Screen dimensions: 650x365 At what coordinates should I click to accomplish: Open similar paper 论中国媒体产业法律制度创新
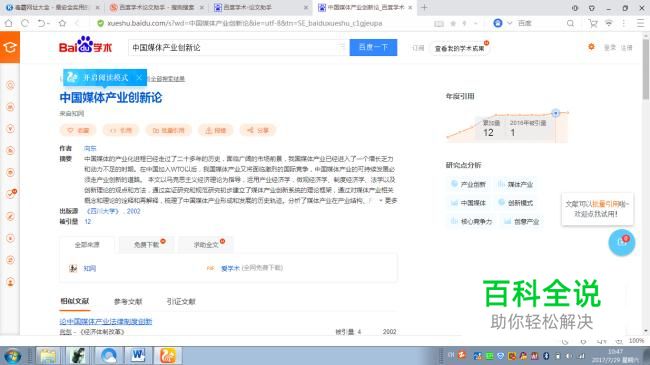(106, 321)
